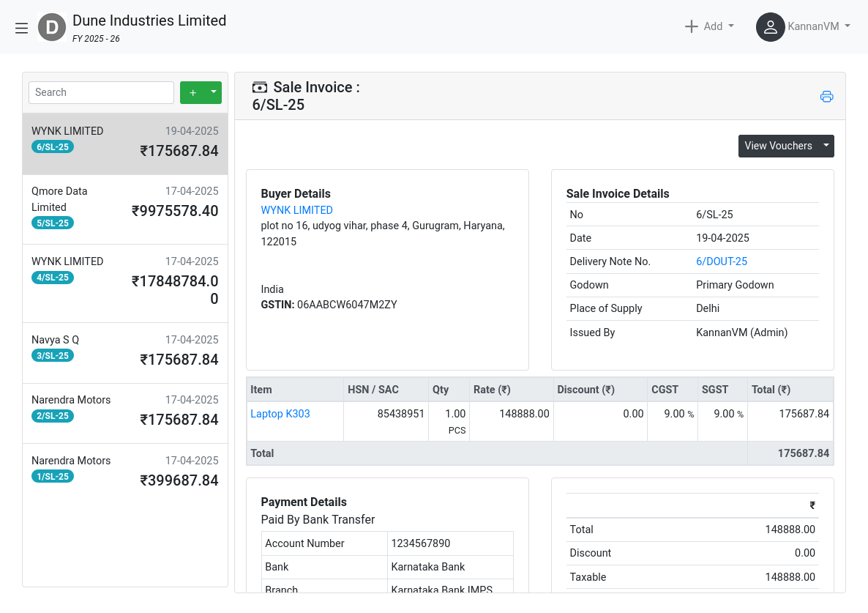The height and width of the screenshot is (613, 868).
Task: Click the green plus new invoice button
Action: pos(192,92)
